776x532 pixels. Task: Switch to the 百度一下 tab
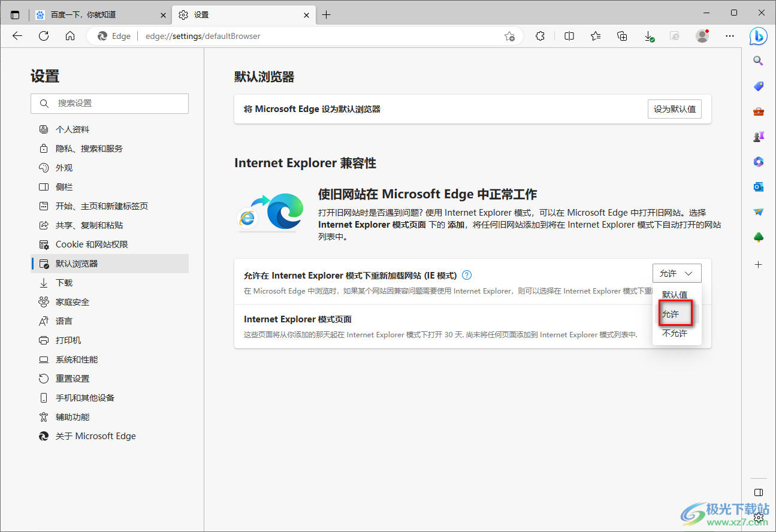(x=101, y=15)
